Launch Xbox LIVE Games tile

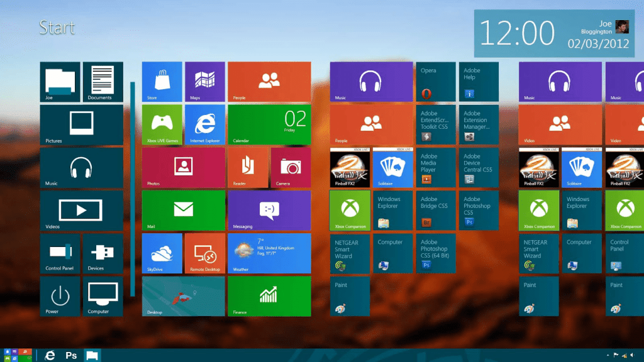(162, 124)
